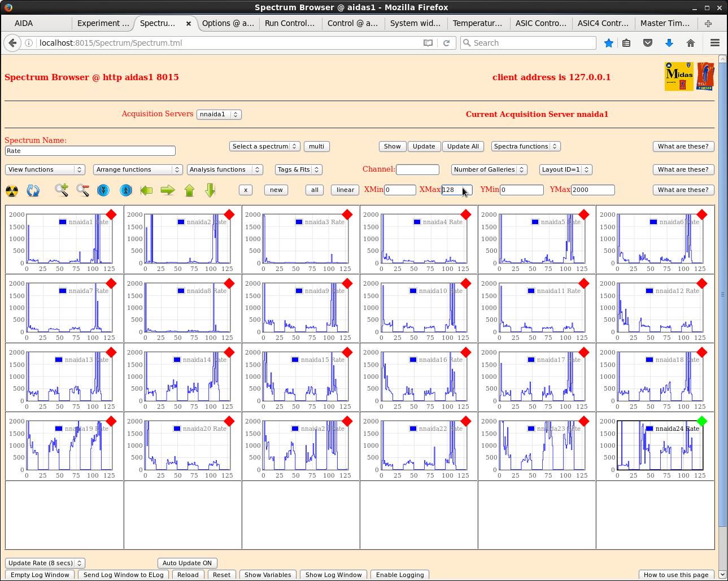Toggle Auto Update ON button
728x581 pixels.
coord(187,563)
